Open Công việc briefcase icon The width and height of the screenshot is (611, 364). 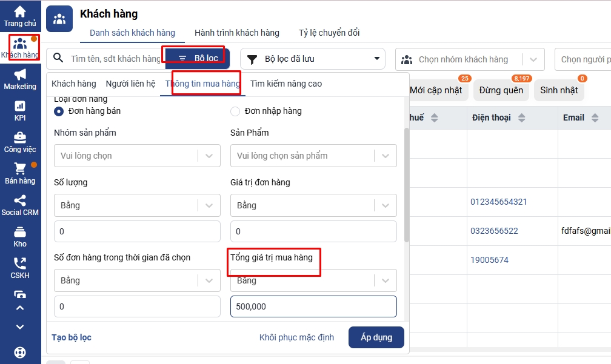tap(20, 138)
